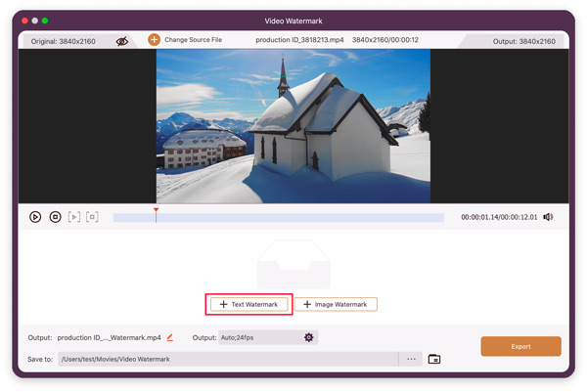The height and width of the screenshot is (392, 587).
Task: Play the video preview
Action: tap(35, 217)
